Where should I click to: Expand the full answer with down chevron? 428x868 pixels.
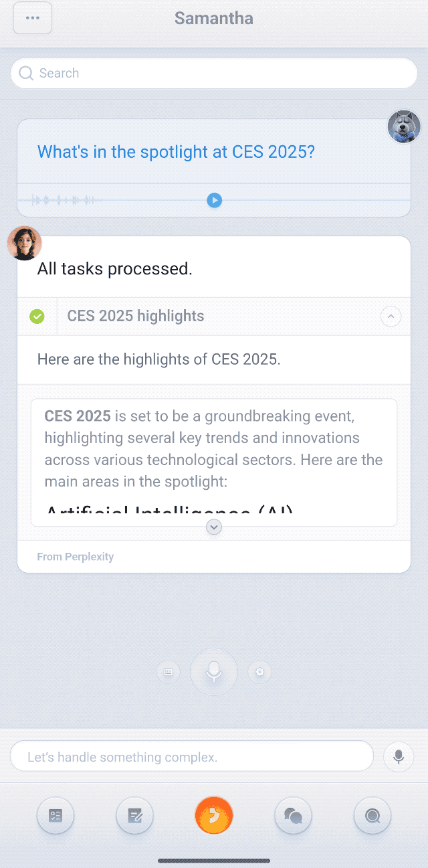(214, 527)
